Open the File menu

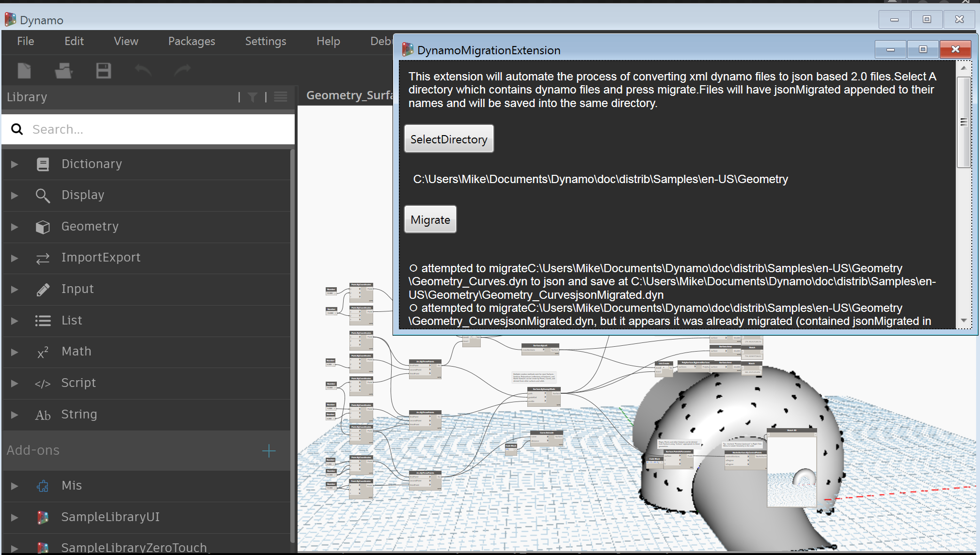[26, 41]
